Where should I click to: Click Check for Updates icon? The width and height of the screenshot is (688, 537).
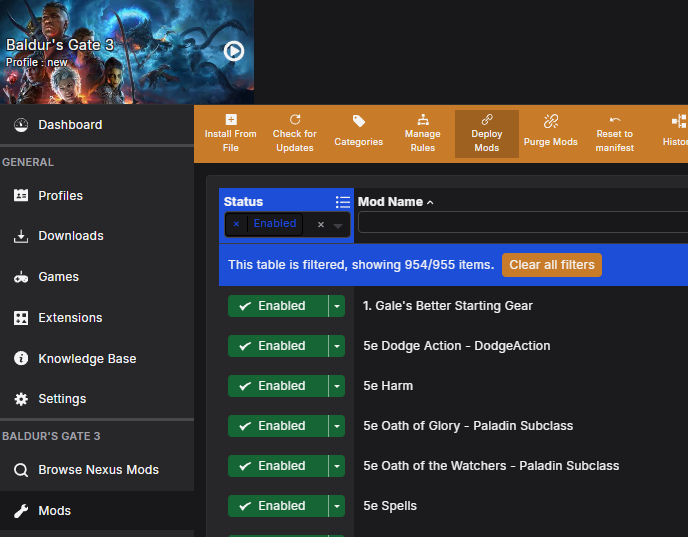(295, 120)
